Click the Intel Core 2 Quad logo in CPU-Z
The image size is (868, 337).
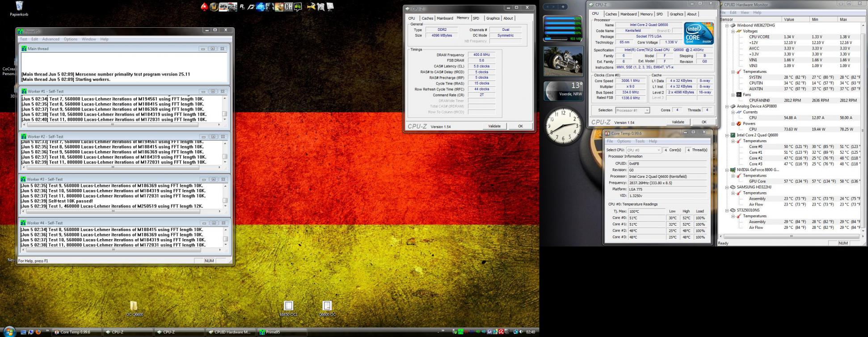(699, 34)
